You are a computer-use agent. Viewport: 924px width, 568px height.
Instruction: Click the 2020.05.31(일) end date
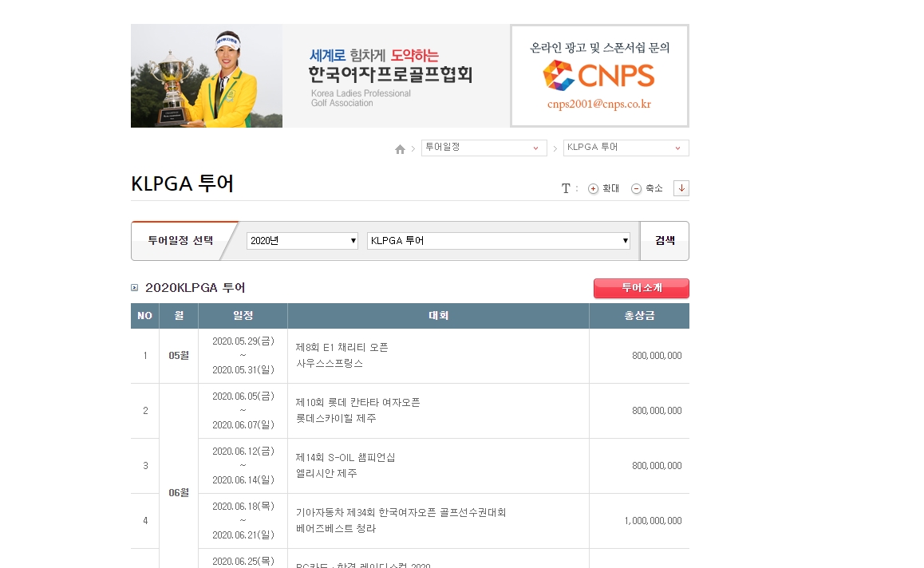coord(243,370)
